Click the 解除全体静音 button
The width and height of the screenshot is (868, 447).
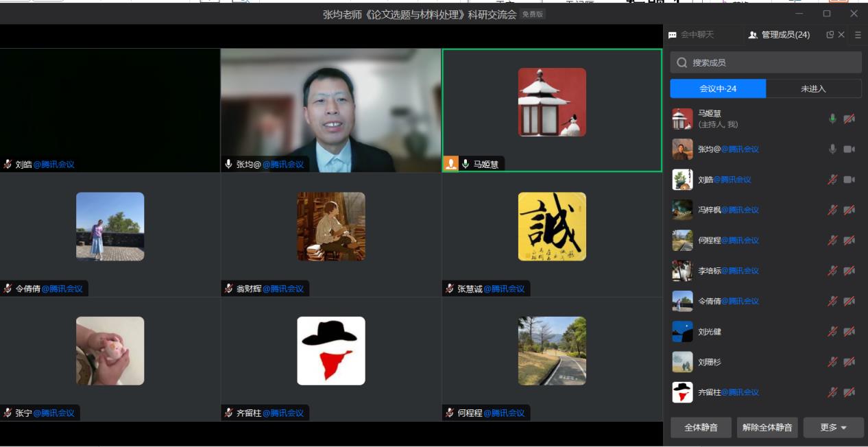(x=767, y=427)
